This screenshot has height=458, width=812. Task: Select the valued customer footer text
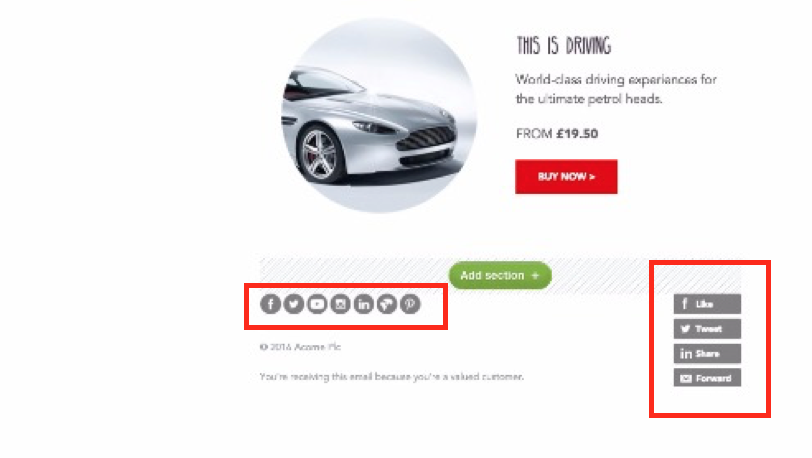[392, 377]
